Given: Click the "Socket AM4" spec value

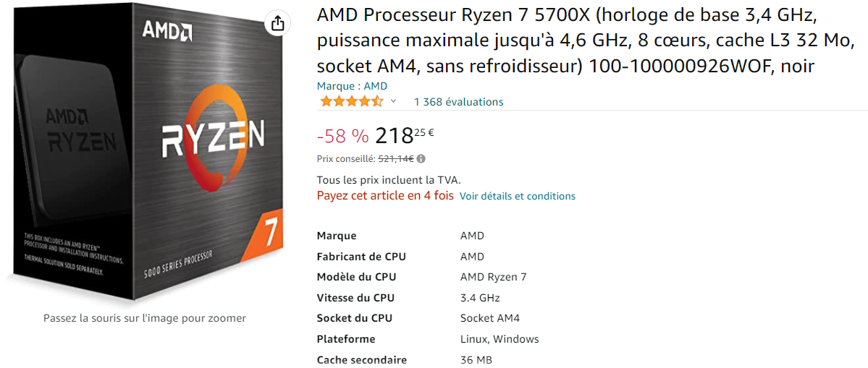Looking at the screenshot, I should tap(489, 318).
